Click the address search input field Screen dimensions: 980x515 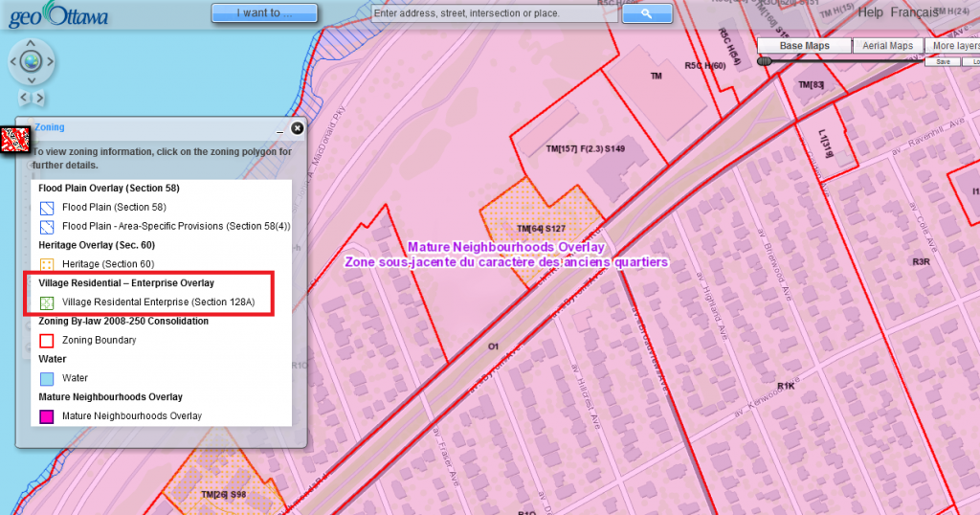[493, 14]
